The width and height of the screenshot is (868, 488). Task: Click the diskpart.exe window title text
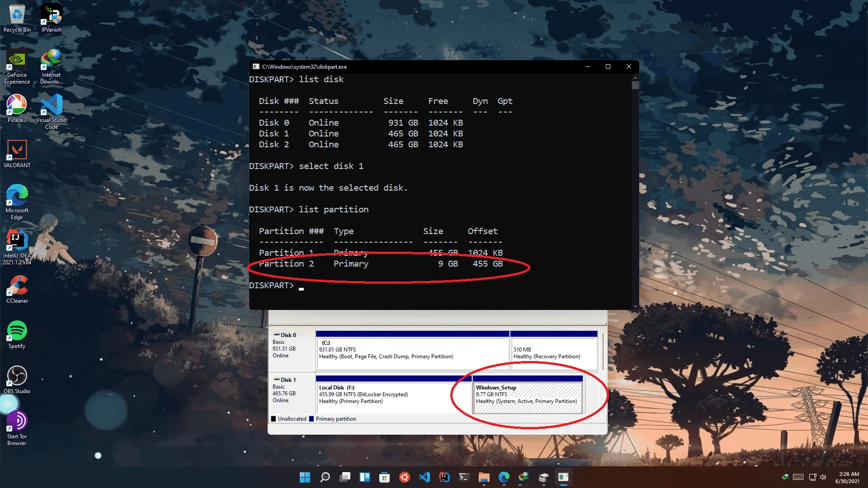[304, 66]
